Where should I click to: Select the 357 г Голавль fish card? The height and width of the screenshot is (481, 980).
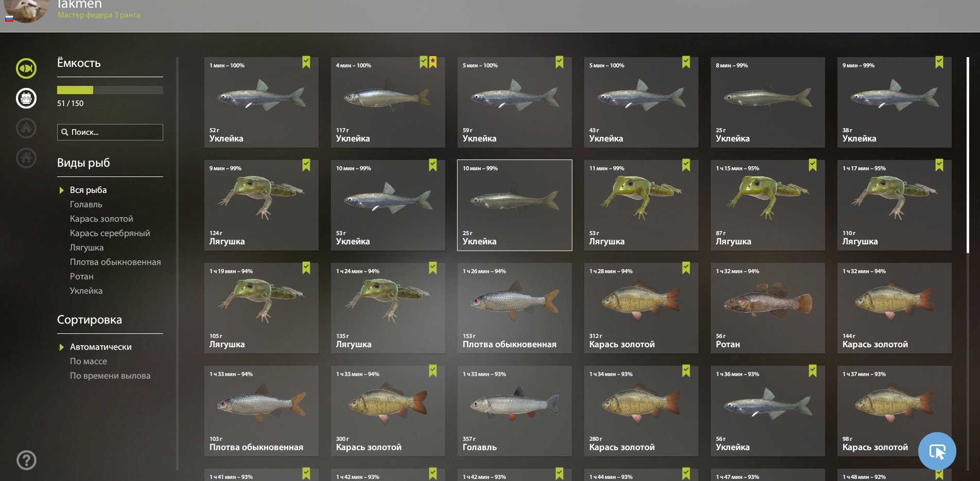[x=515, y=411]
